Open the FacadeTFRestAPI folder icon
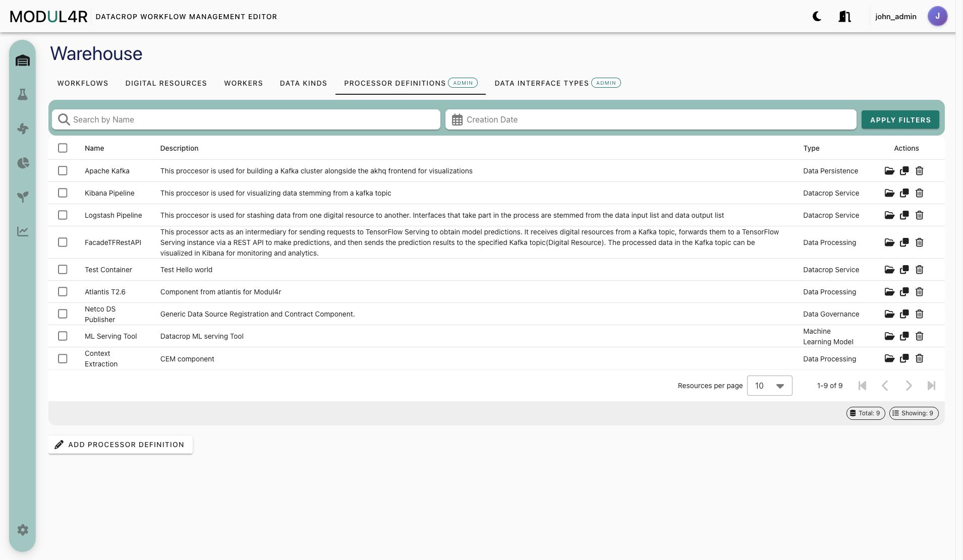The height and width of the screenshot is (560, 963). click(889, 242)
